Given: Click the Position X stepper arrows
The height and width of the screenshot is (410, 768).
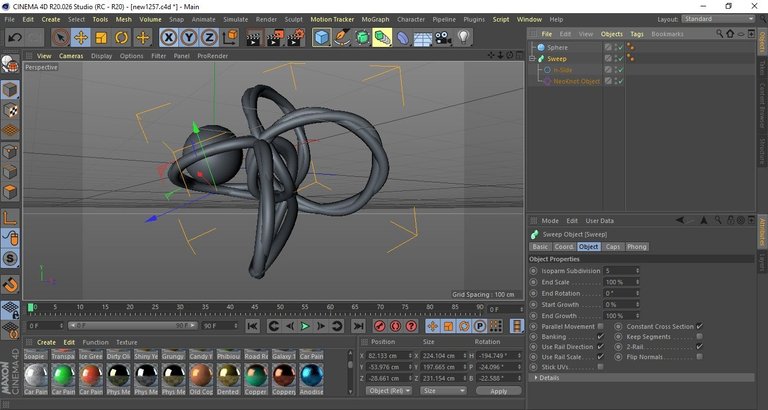Looking at the screenshot, I should coord(410,356).
